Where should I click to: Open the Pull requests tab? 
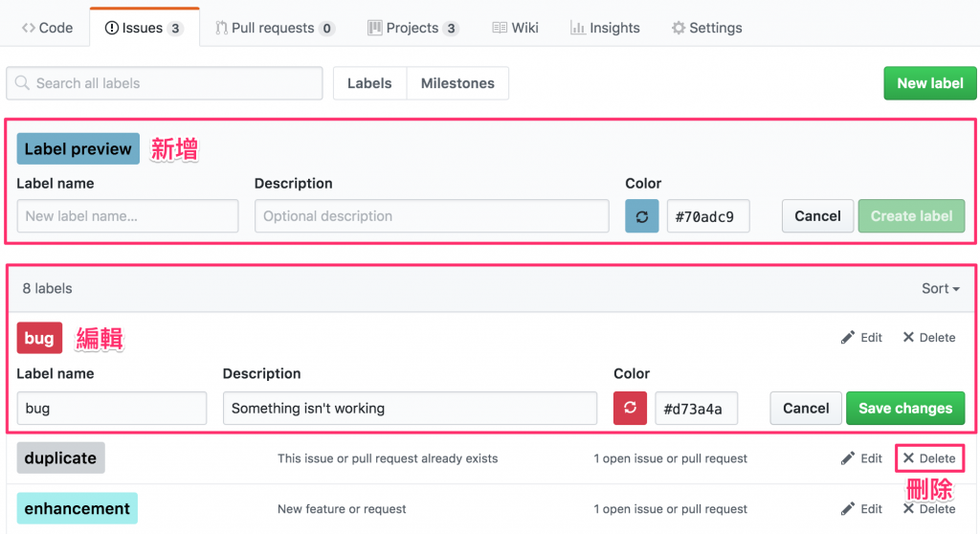pos(274,28)
